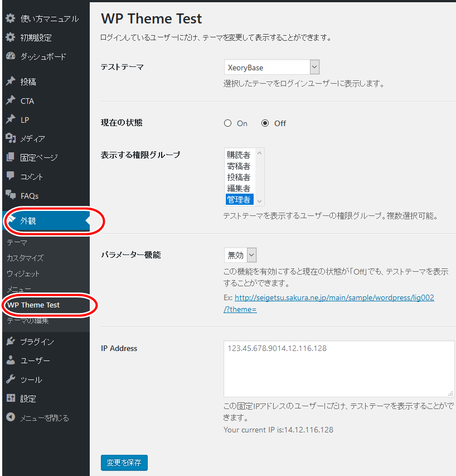Image resolution: width=456 pixels, height=476 pixels.
Task: Click the LP pin icon
Action: (x=10, y=119)
